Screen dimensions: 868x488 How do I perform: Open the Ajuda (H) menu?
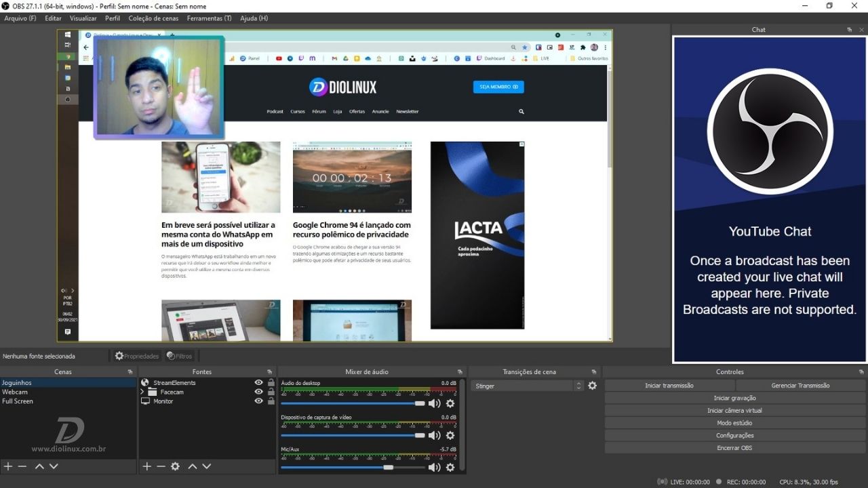pyautogui.click(x=254, y=18)
